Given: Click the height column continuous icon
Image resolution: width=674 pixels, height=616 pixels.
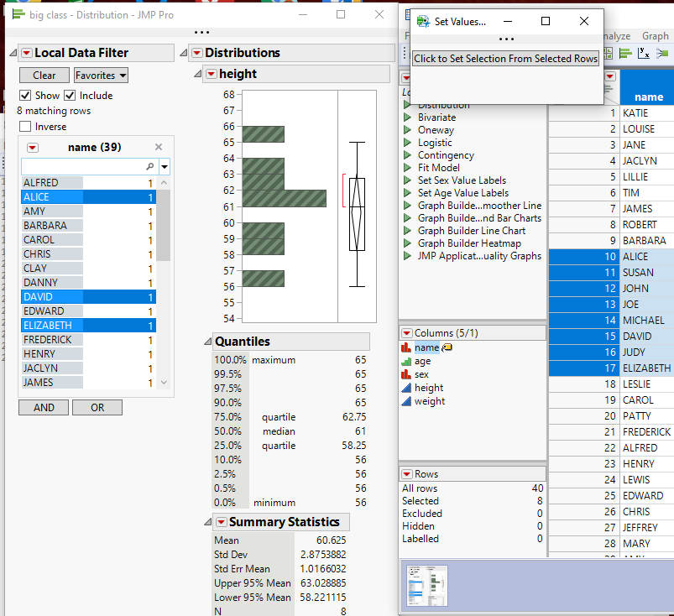Looking at the screenshot, I should click(x=406, y=388).
